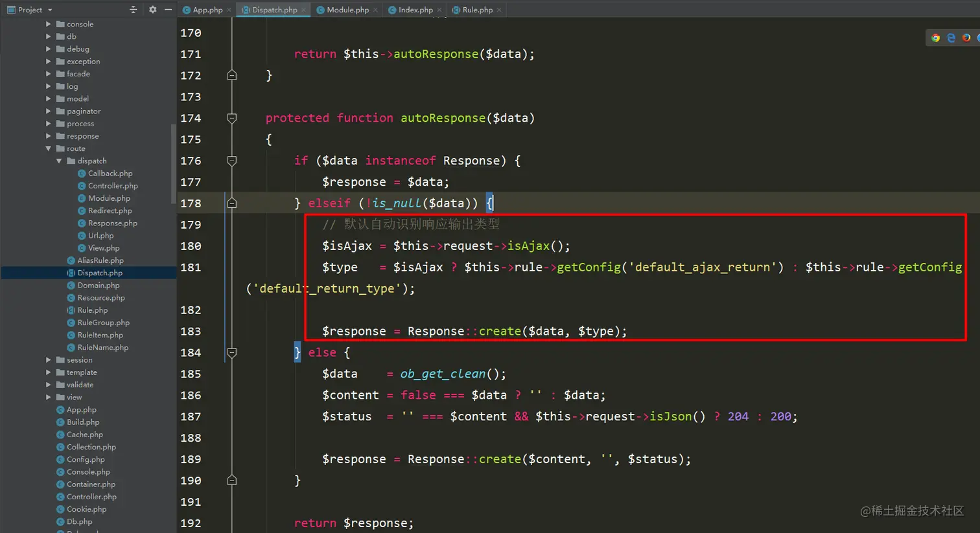Expand the paginator folder
This screenshot has width=980, height=533.
tap(48, 111)
